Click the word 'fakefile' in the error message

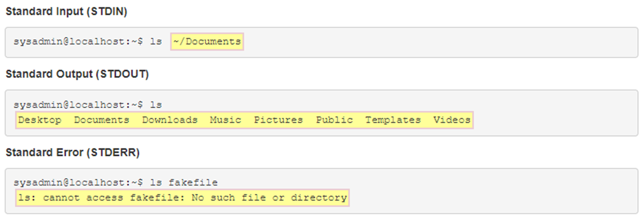point(154,198)
